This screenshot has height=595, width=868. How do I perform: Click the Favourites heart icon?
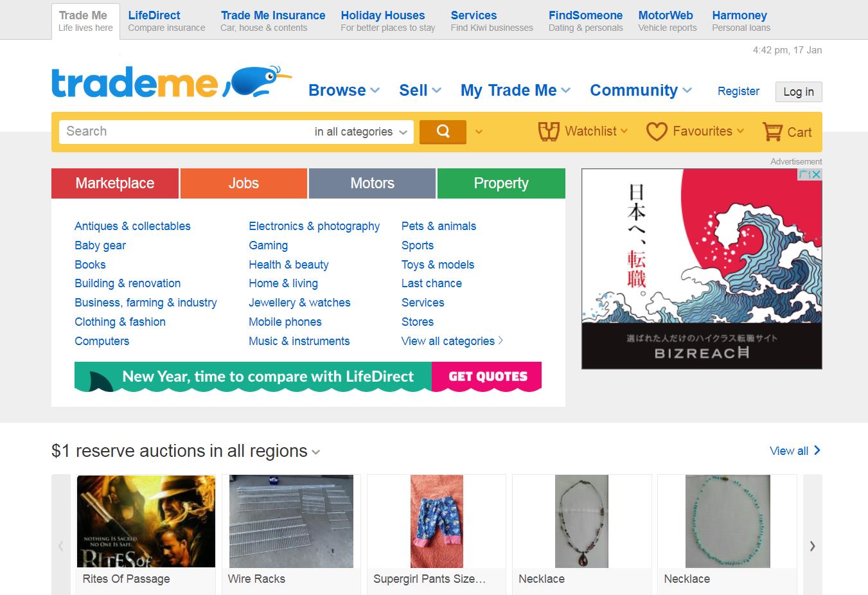click(657, 132)
